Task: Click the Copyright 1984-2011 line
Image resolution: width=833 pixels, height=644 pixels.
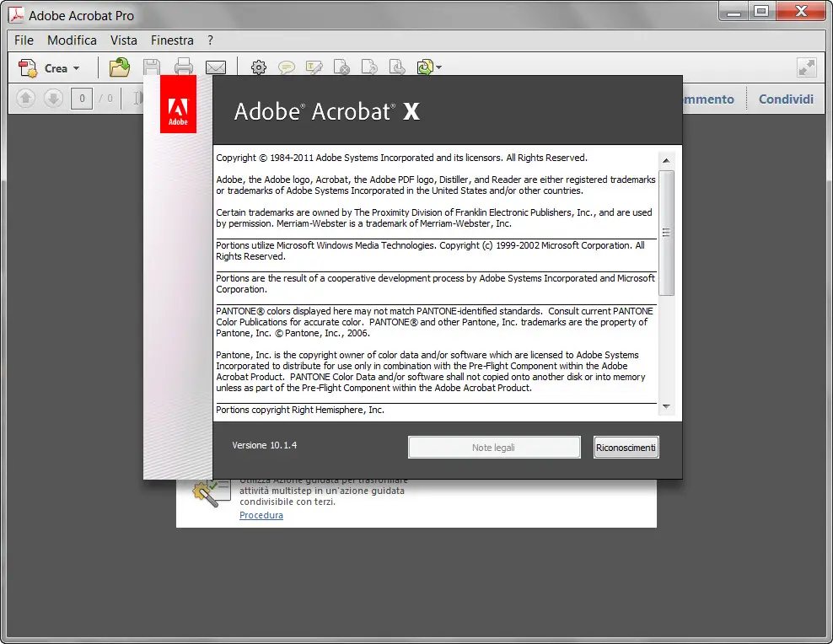Action: tap(401, 158)
